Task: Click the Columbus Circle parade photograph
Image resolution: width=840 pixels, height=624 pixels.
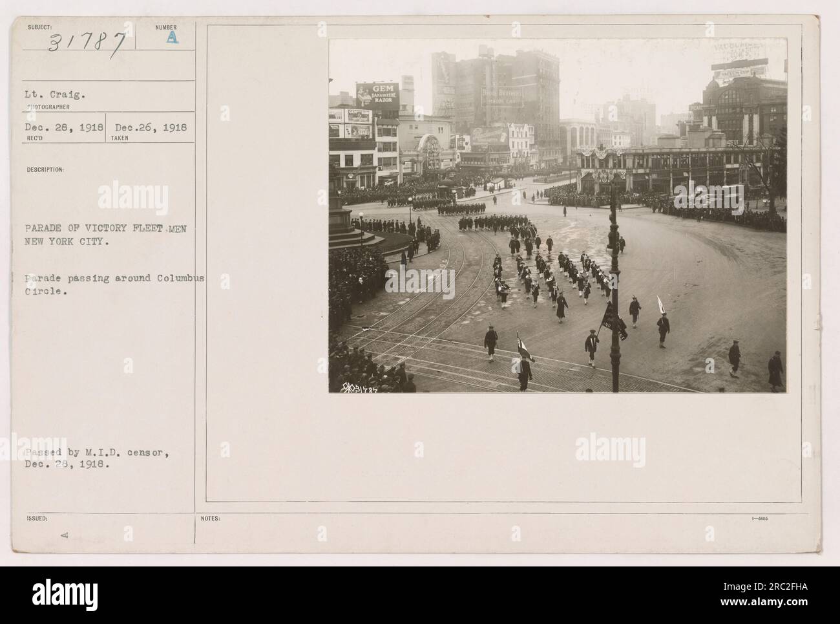Action: [558, 215]
